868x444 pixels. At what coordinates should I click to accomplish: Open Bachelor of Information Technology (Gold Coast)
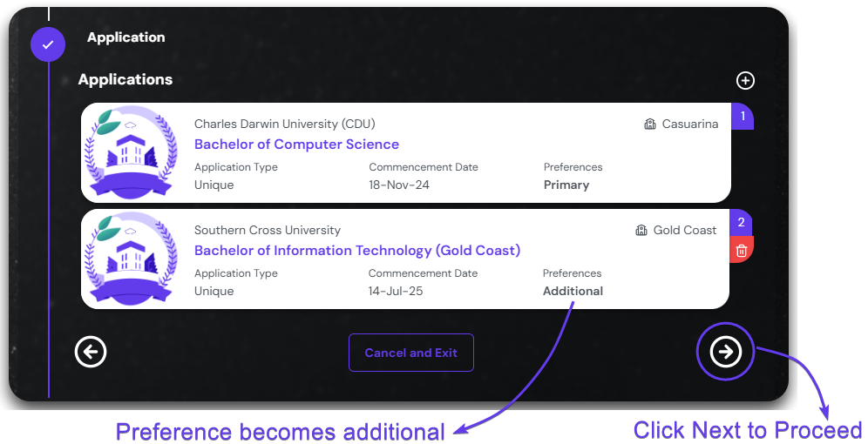pyautogui.click(x=356, y=251)
